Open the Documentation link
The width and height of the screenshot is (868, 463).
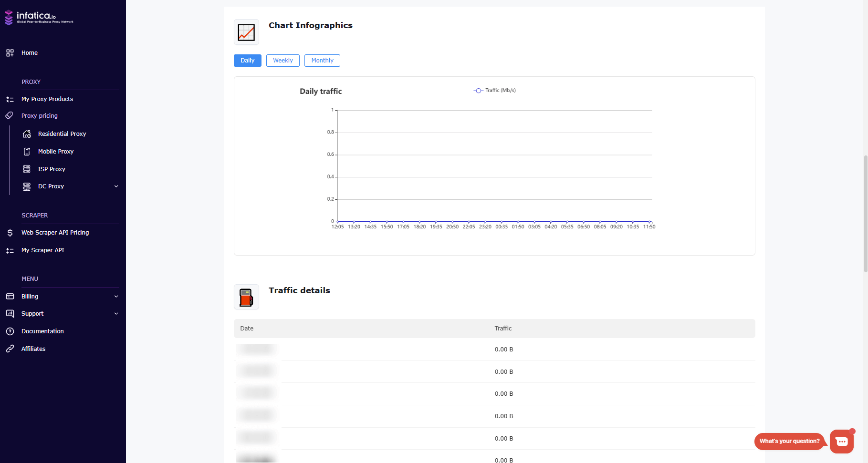click(x=42, y=331)
